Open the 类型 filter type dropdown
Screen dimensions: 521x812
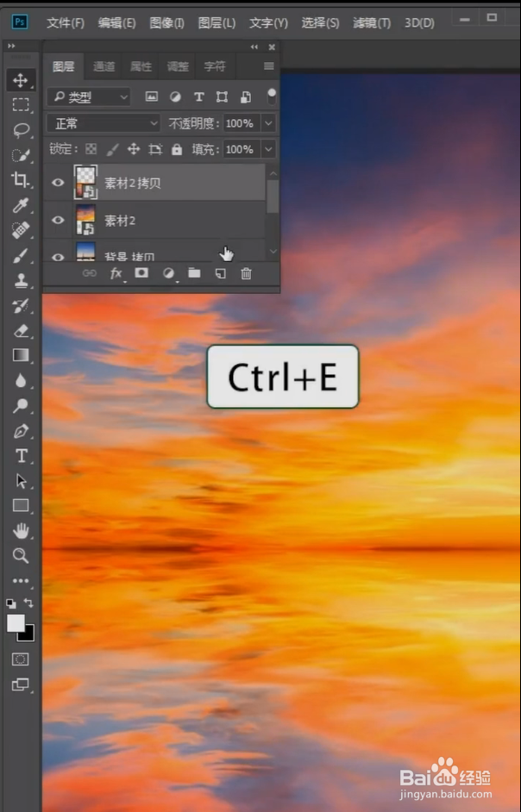tap(88, 97)
